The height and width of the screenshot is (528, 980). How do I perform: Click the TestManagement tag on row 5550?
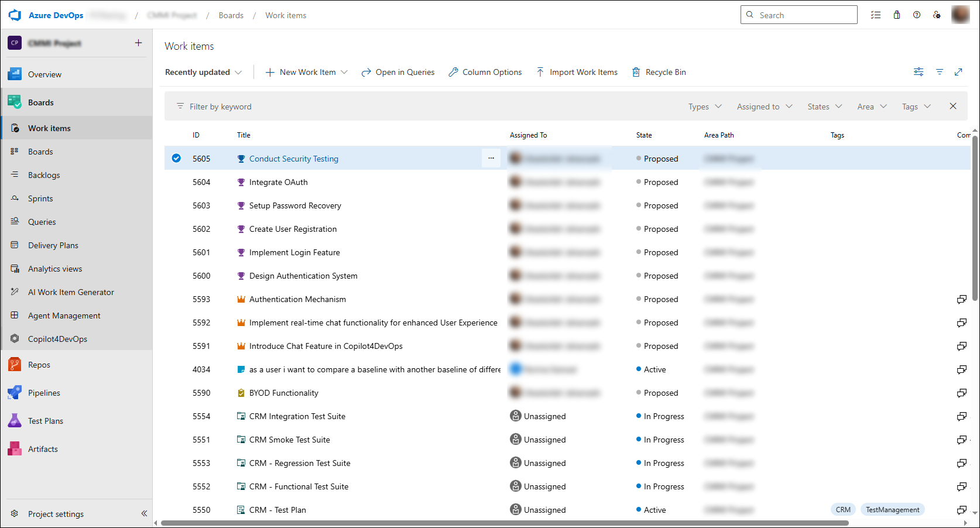[892, 510]
